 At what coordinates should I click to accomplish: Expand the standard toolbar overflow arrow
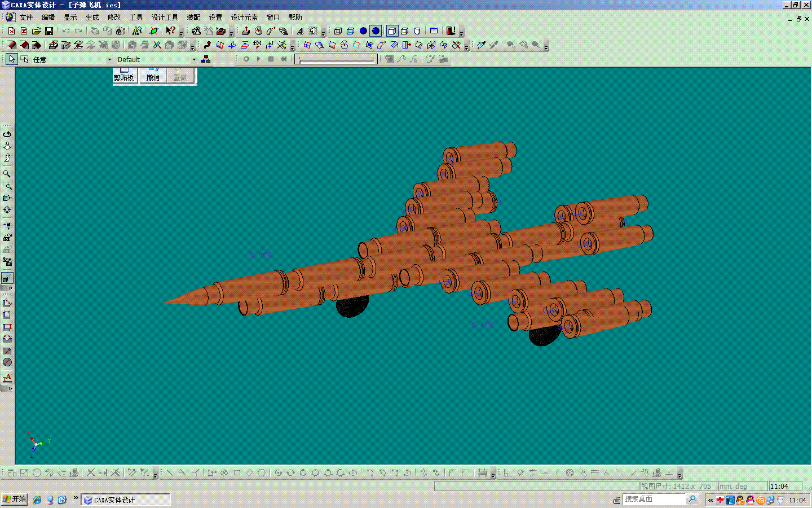coord(181,33)
